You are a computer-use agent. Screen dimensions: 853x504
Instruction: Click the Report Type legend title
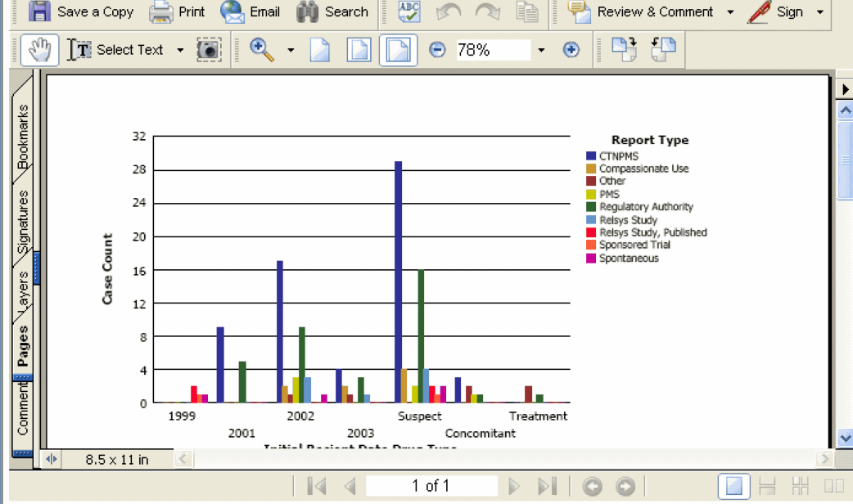tap(650, 140)
